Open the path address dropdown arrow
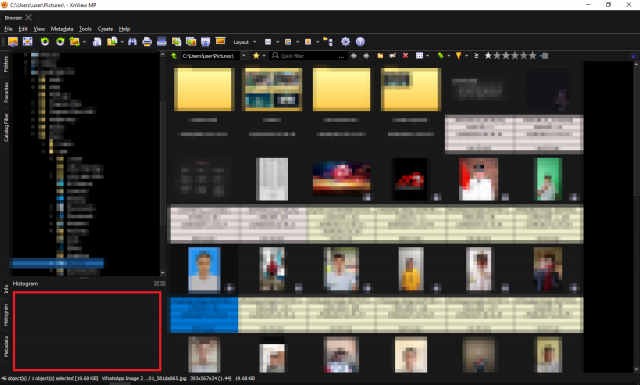The width and height of the screenshot is (640, 385). pyautogui.click(x=244, y=56)
